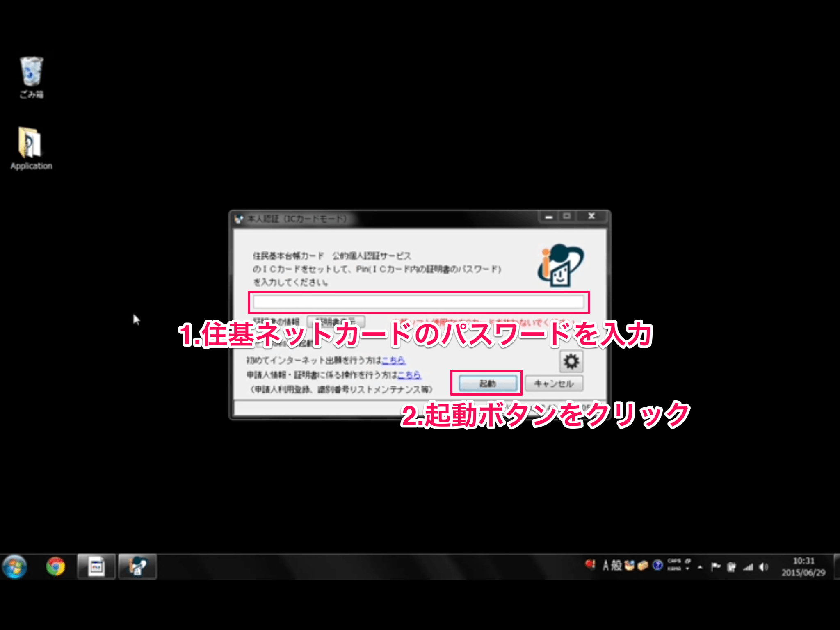This screenshot has height=630, width=840.
Task: Click the network signal icon in the system tray
Action: (748, 567)
